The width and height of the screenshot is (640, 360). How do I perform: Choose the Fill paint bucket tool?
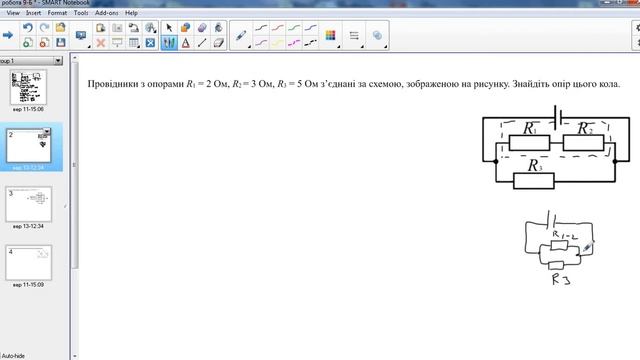point(219,28)
